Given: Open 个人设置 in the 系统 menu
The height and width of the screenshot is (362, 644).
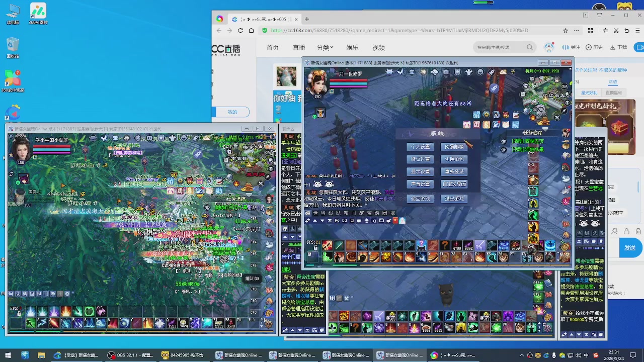Looking at the screenshot, I should (x=421, y=147).
